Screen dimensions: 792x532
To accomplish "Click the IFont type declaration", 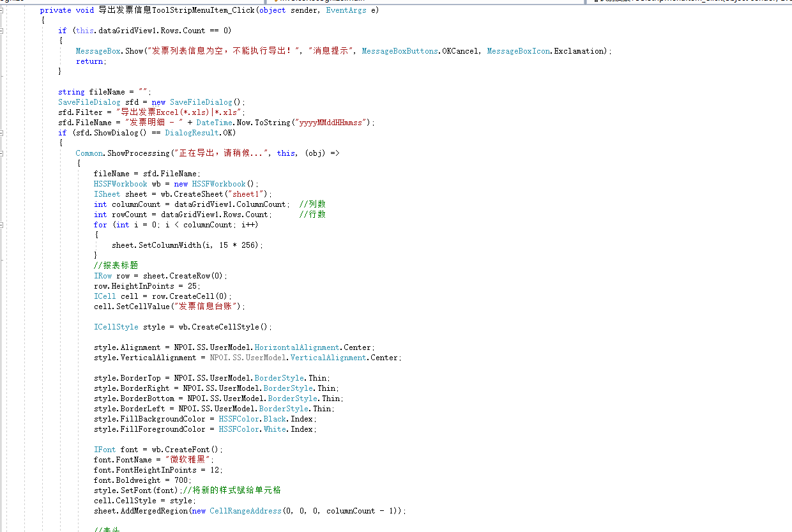I will click(105, 450).
